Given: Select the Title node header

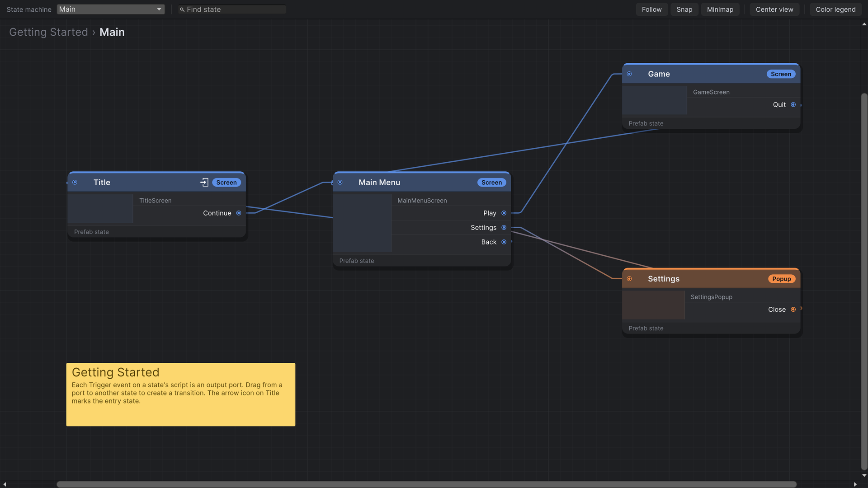Looking at the screenshot, I should pos(156,182).
